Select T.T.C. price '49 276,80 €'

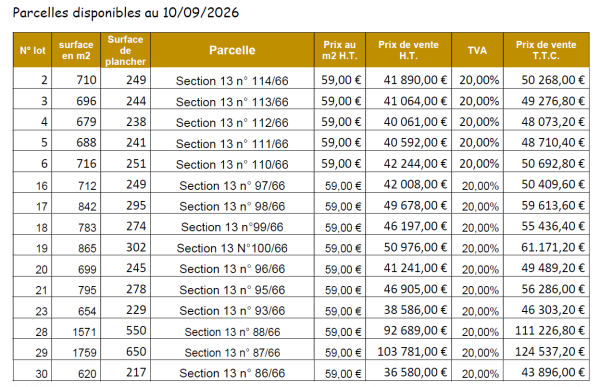click(553, 101)
